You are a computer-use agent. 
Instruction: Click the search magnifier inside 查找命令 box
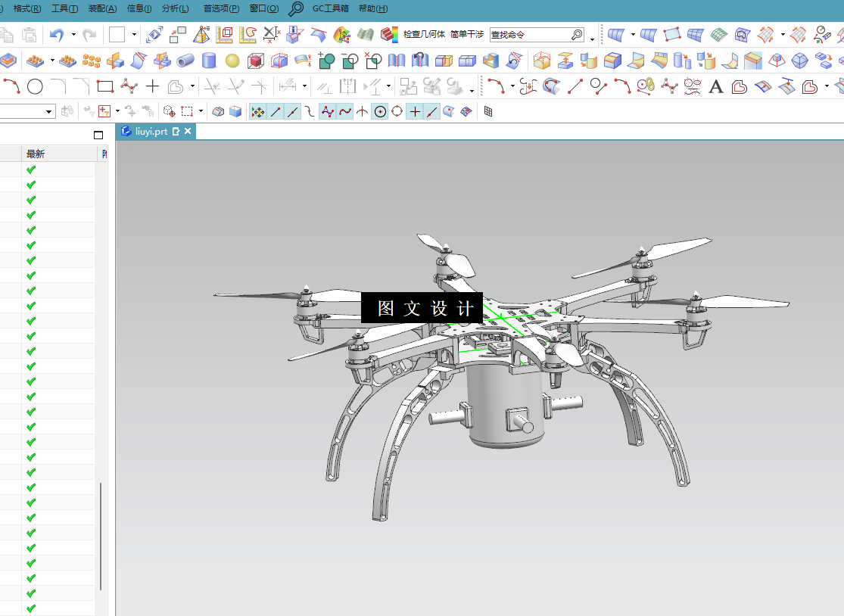(577, 35)
